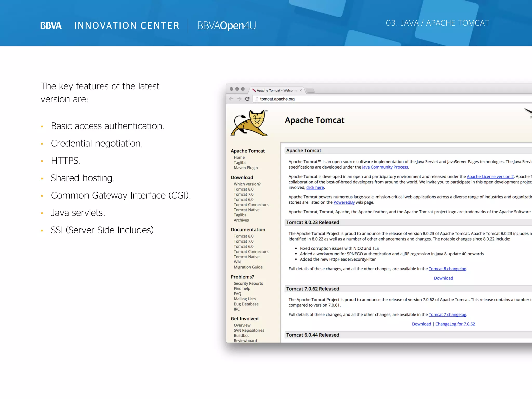The height and width of the screenshot is (399, 532).
Task: Open Tomcat 7.0 under Documentation
Action: pos(244,241)
